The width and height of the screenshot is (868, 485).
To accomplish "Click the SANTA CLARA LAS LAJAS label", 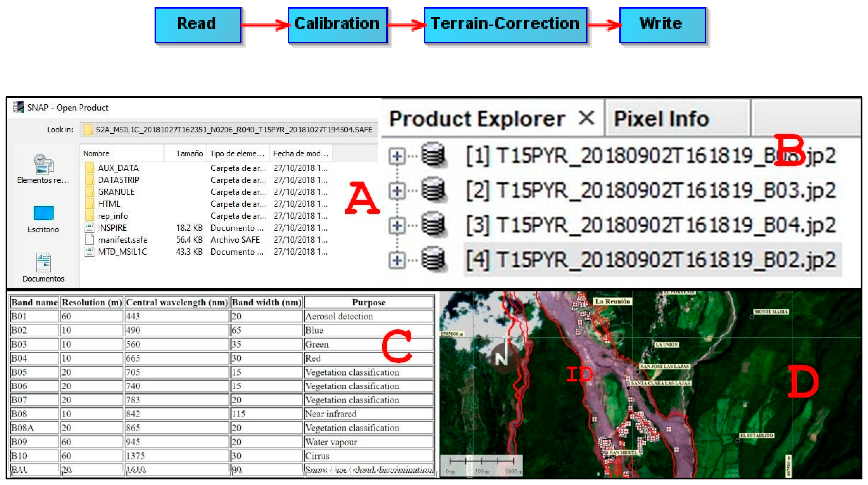I will (661, 383).
